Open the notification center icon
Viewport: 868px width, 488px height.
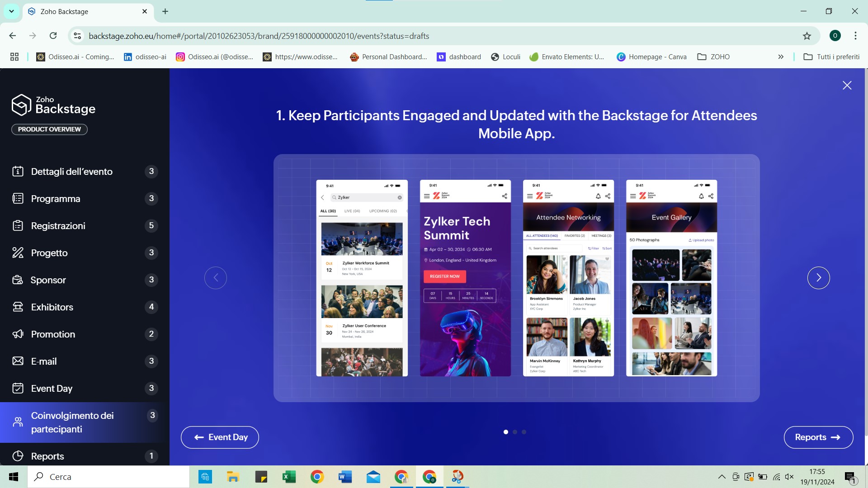(x=850, y=477)
